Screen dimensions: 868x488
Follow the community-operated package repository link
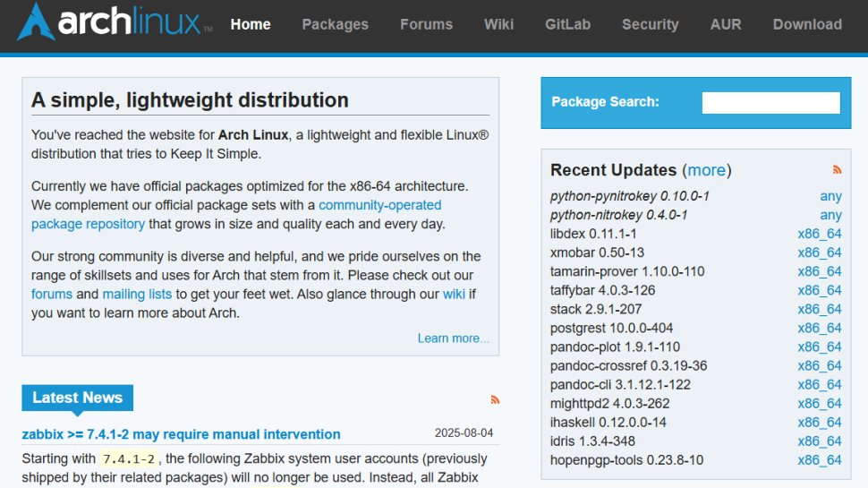[x=379, y=205]
